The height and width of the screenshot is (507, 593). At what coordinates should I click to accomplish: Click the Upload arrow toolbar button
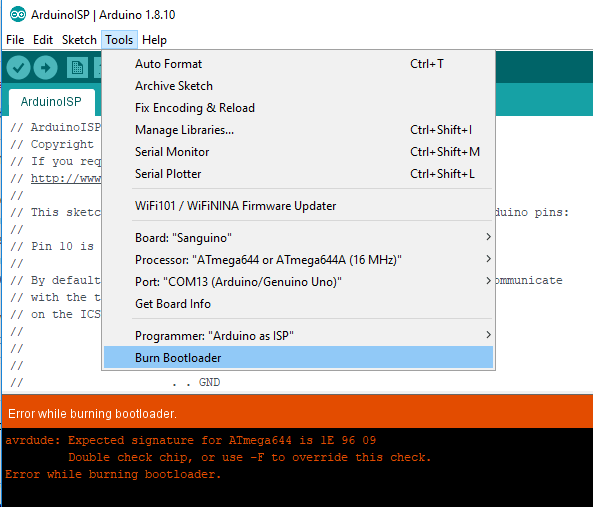45,68
